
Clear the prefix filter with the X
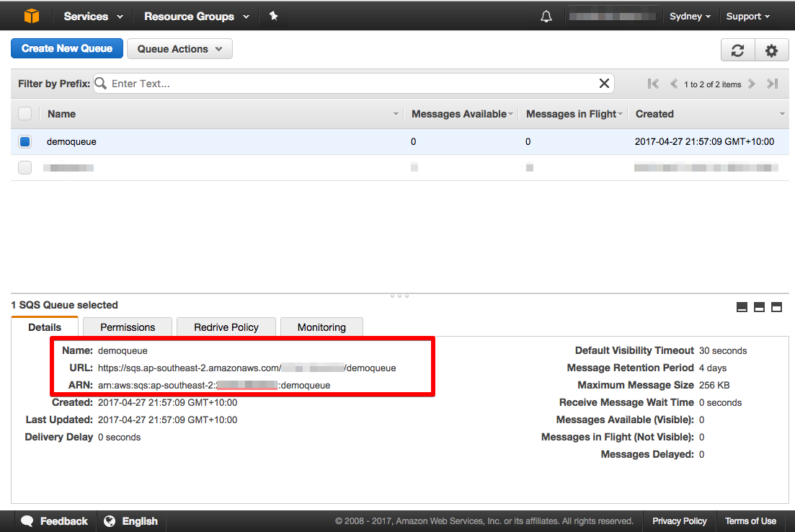click(x=604, y=83)
